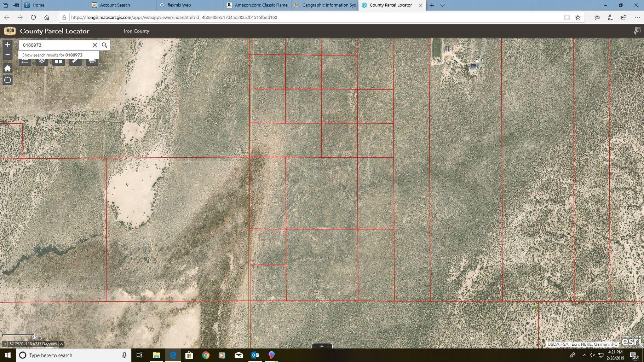
Task: Open Chrome from the taskbar
Action: [x=206, y=355]
